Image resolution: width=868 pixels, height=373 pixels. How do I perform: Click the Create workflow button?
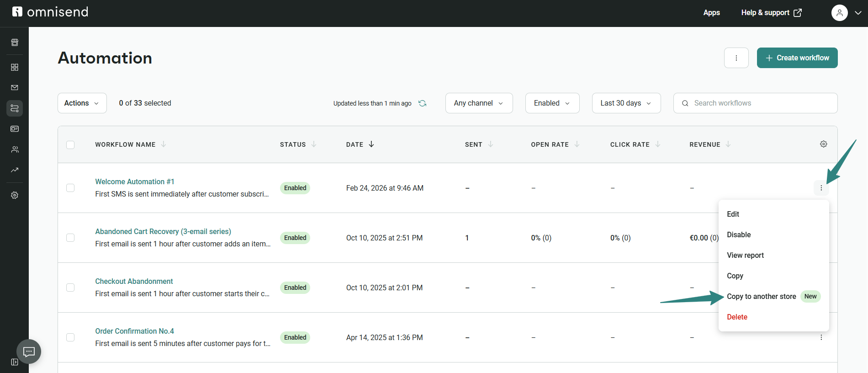coord(797,58)
